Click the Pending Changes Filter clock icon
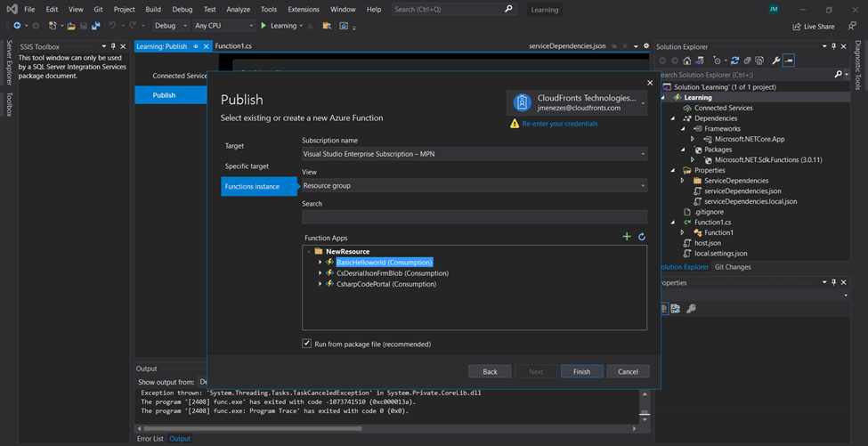 point(718,61)
